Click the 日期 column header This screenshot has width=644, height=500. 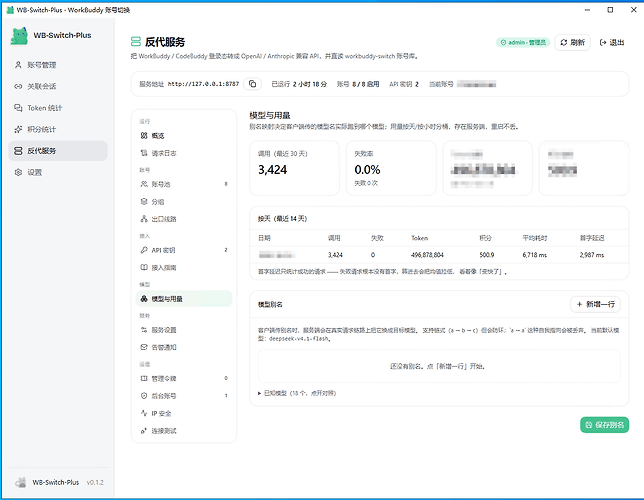point(264,238)
